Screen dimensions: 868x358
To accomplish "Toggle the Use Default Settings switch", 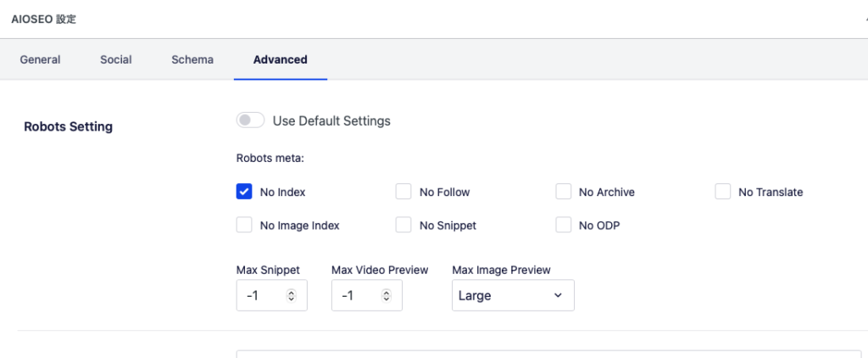I will point(250,120).
